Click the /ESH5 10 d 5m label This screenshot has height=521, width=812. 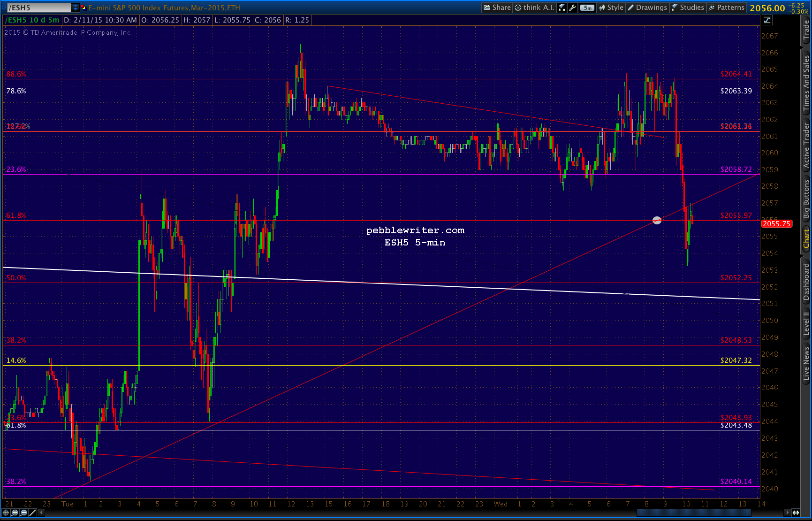pos(32,20)
